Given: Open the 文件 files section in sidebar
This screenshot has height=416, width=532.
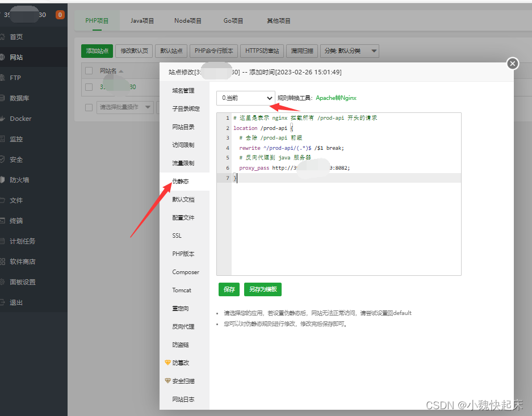Looking at the screenshot, I should [16, 200].
